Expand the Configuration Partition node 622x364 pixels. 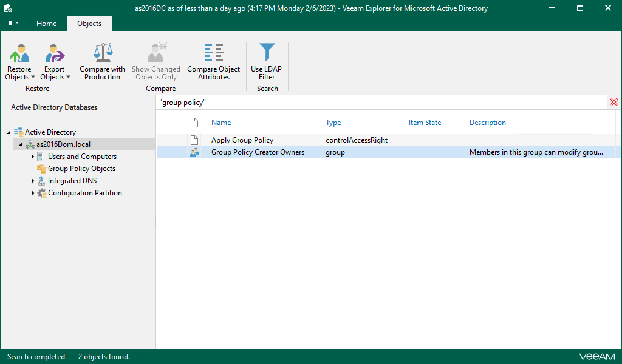(33, 193)
